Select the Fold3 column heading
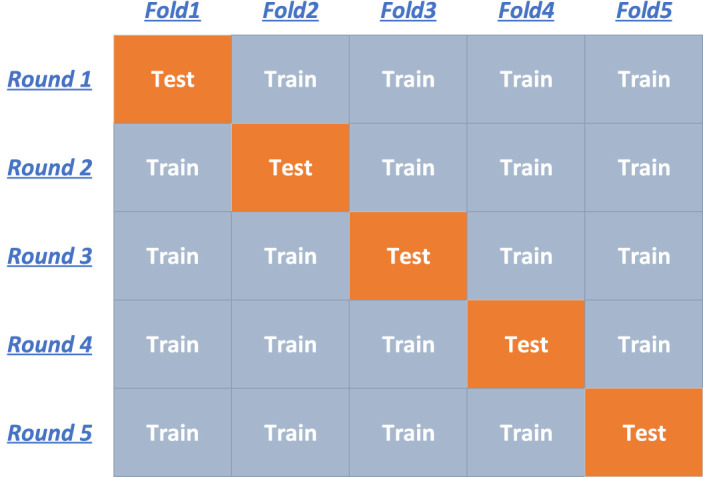703x477 pixels. [x=408, y=12]
